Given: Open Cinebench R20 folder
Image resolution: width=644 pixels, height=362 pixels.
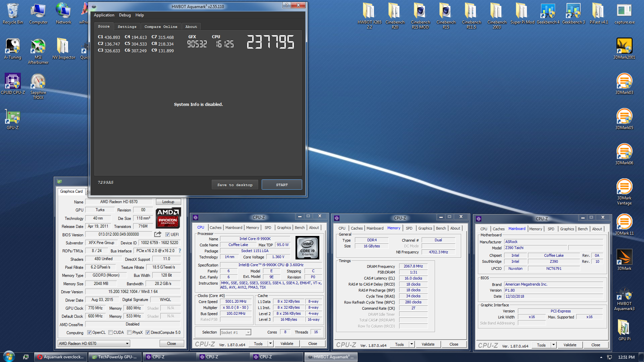Looking at the screenshot, I should pyautogui.click(x=395, y=16).
